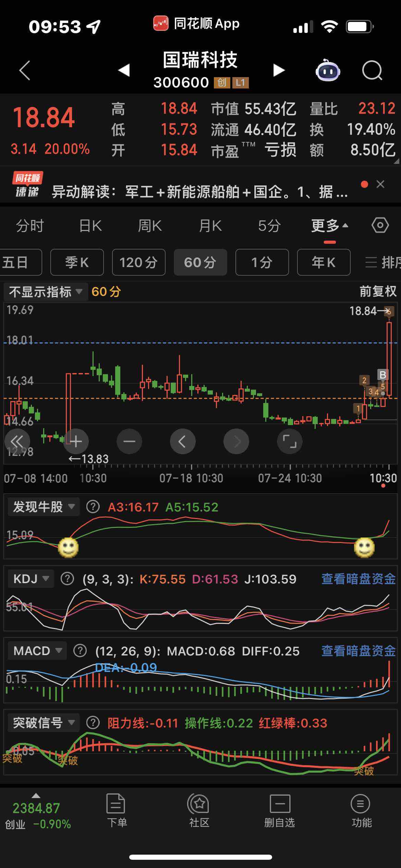The image size is (401, 868).
Task: Tap first smiley signal on 发现牛股 chart
Action: click(x=68, y=548)
